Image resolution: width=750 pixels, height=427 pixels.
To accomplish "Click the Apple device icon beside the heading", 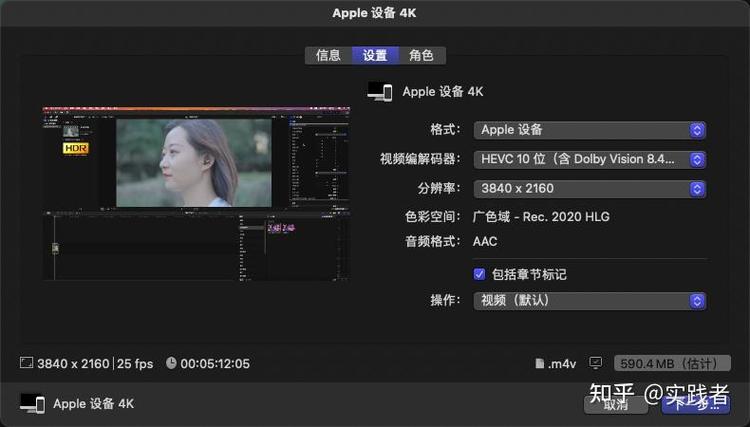I will [x=380, y=91].
